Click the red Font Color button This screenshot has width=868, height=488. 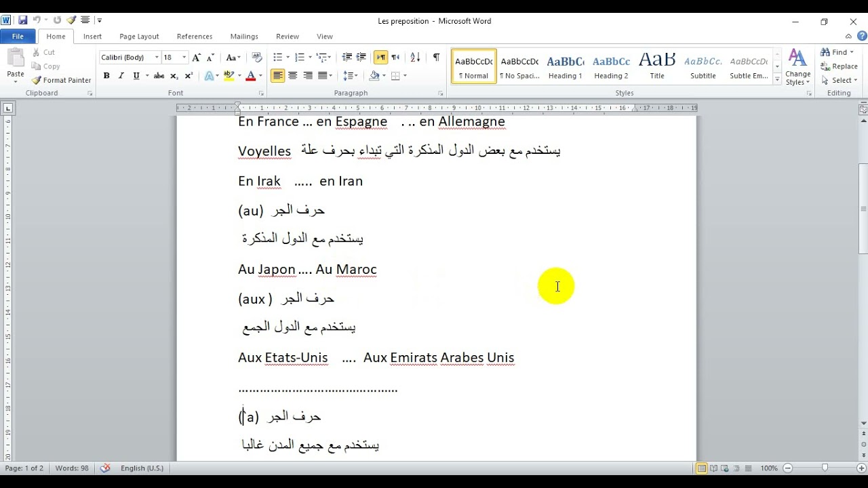251,76
